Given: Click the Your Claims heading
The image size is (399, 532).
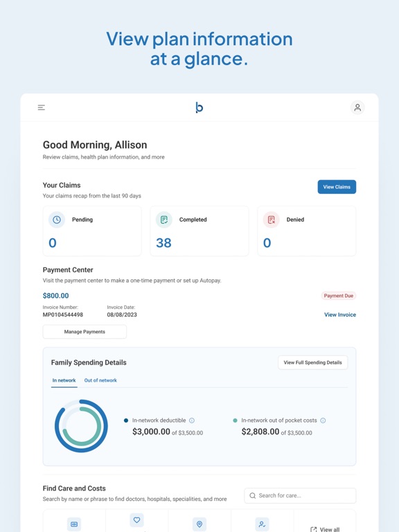Looking at the screenshot, I should (x=62, y=185).
